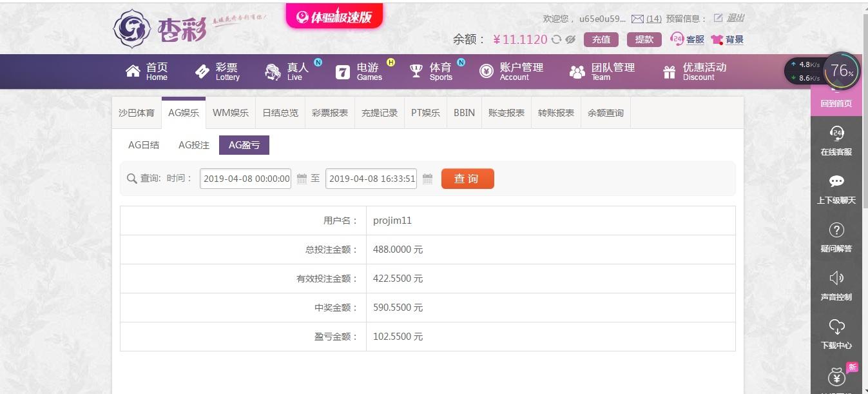Open the (14) unread messages link
868x394 pixels.
point(653,19)
